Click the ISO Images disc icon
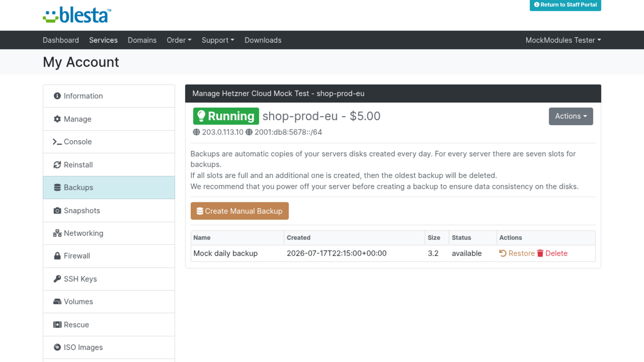Image resolution: width=644 pixels, height=362 pixels. (57, 348)
